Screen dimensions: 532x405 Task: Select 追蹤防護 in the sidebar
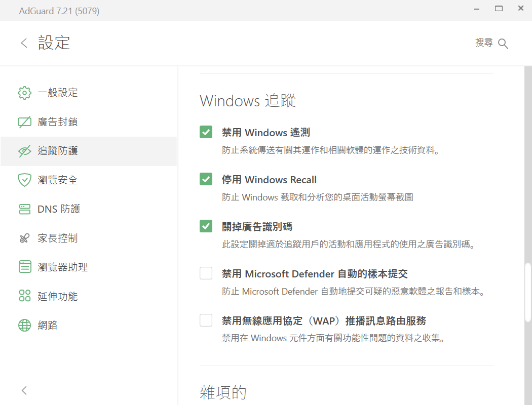(89, 151)
